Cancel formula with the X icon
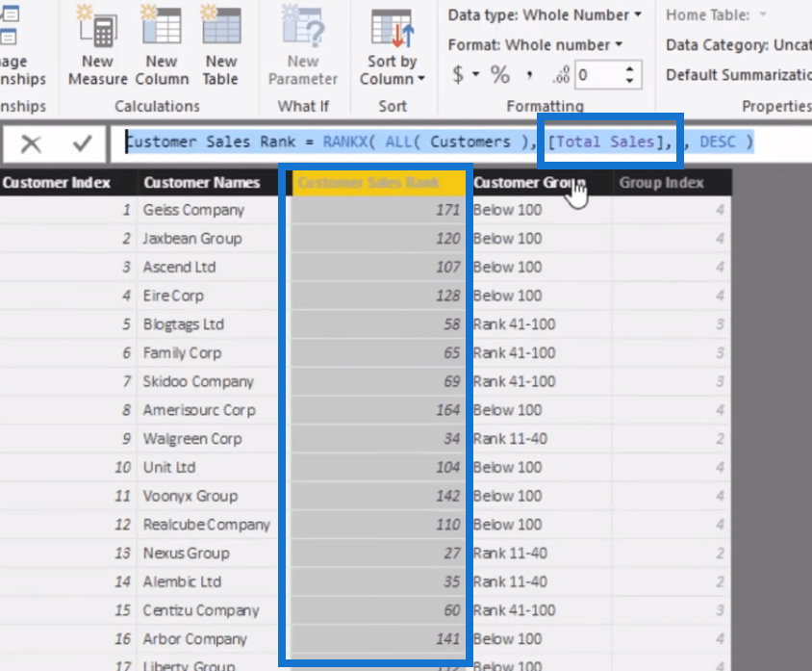812x671 pixels. pyautogui.click(x=31, y=143)
